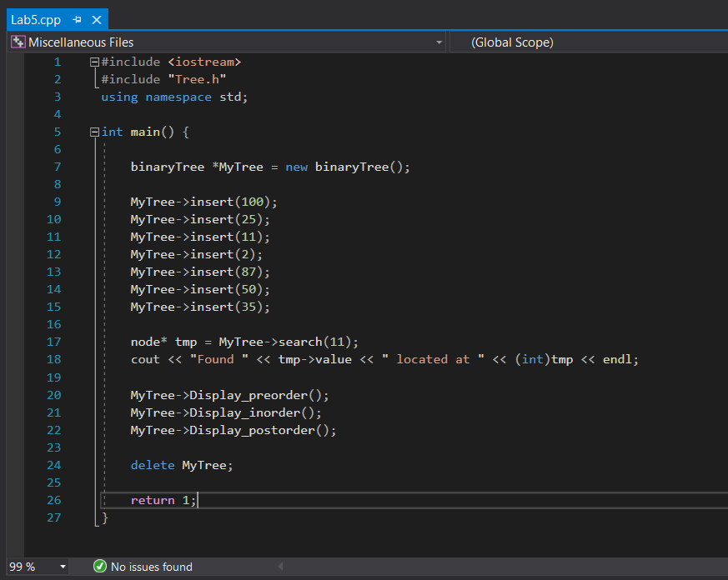Click the "Found " string literal
728x580 pixels.
pos(218,360)
